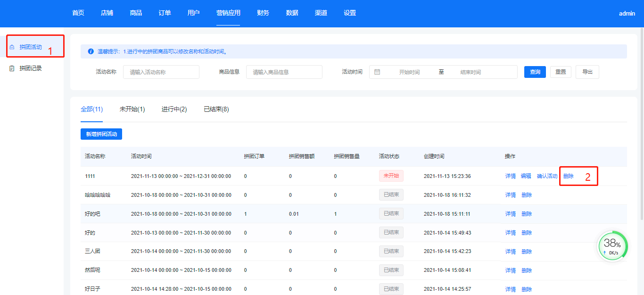Click the 开始时间 date field
Viewport: 644px width, 295px height.
[x=409, y=72]
